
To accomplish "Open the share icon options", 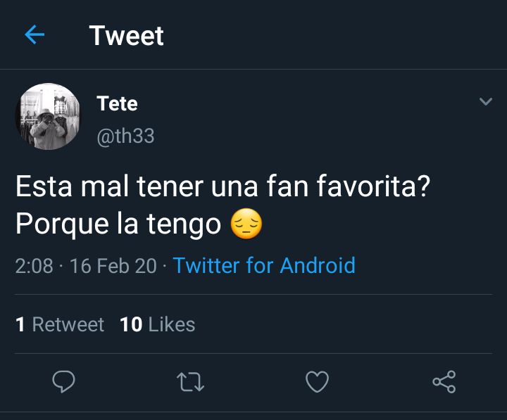I will [x=444, y=382].
